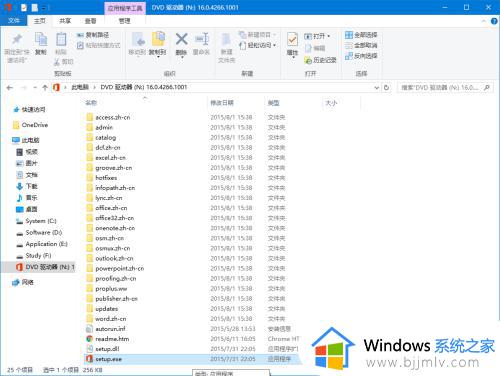Click the Select all icon
Image resolution: width=500 pixels, height=376 pixels.
[349, 35]
